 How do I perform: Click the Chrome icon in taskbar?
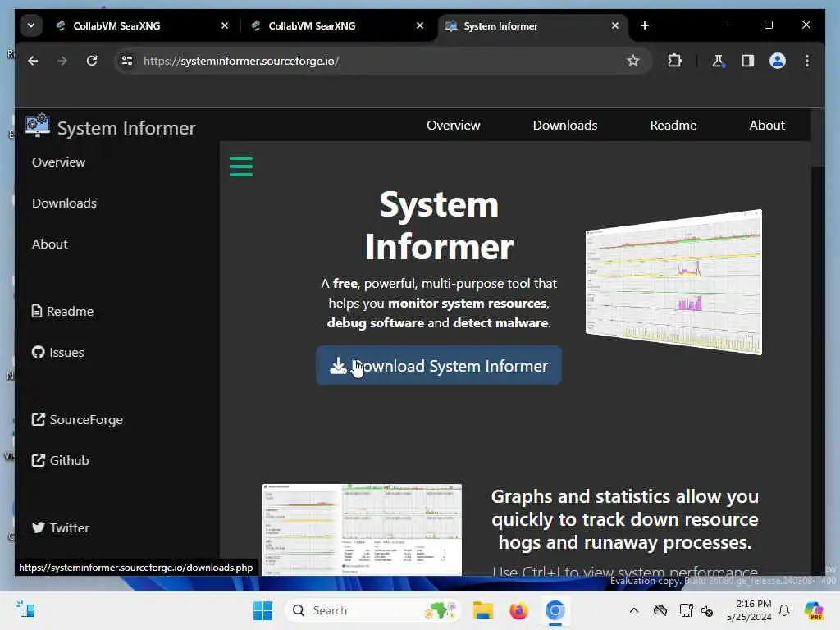pos(555,610)
